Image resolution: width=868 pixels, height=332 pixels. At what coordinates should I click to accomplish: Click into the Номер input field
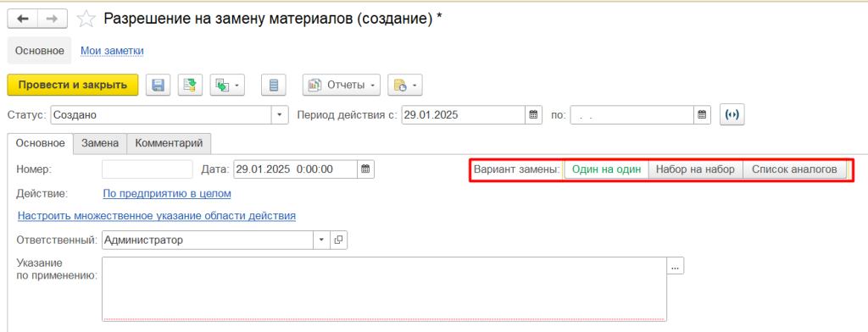pyautogui.click(x=147, y=169)
